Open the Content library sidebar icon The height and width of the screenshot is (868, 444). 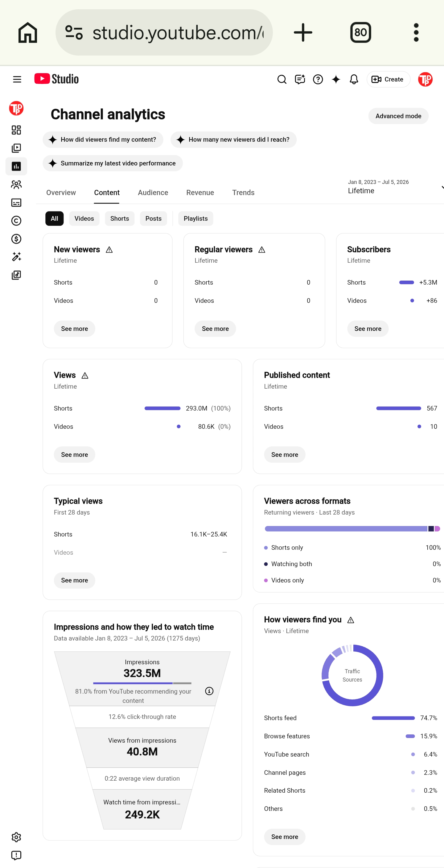(x=16, y=148)
